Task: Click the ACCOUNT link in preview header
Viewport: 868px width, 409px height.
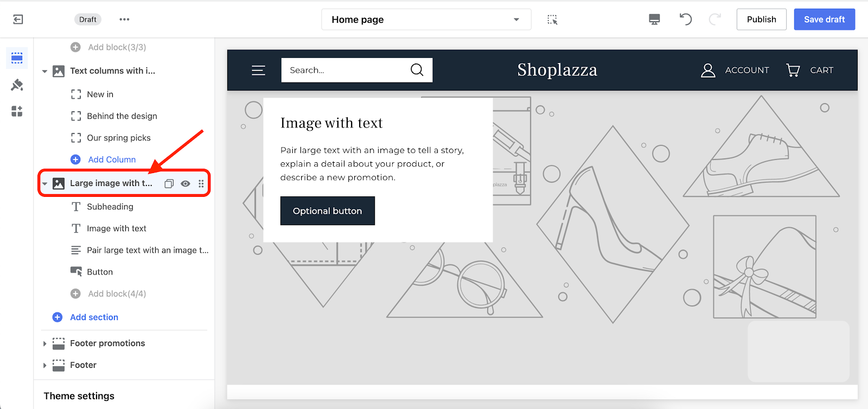Action: pyautogui.click(x=747, y=70)
